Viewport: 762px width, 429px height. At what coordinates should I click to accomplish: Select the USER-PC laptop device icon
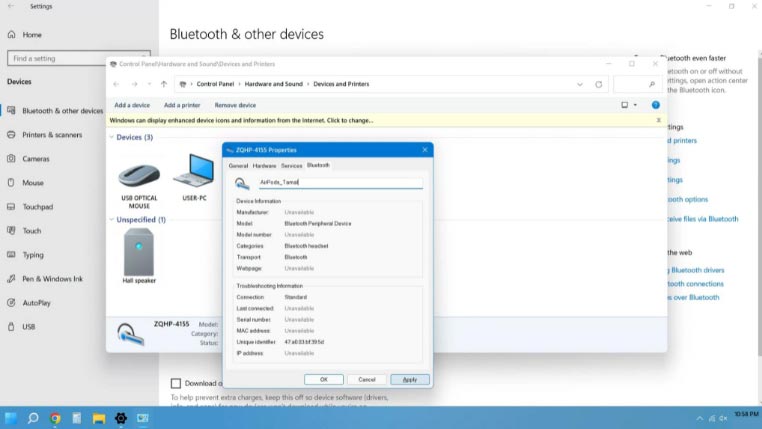coord(194,171)
